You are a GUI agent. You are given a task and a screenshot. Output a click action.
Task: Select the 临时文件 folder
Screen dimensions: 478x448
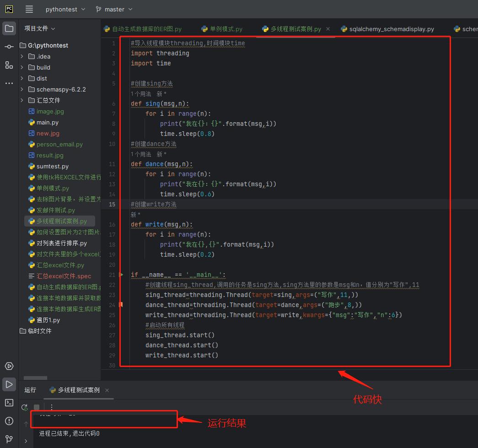36,331
